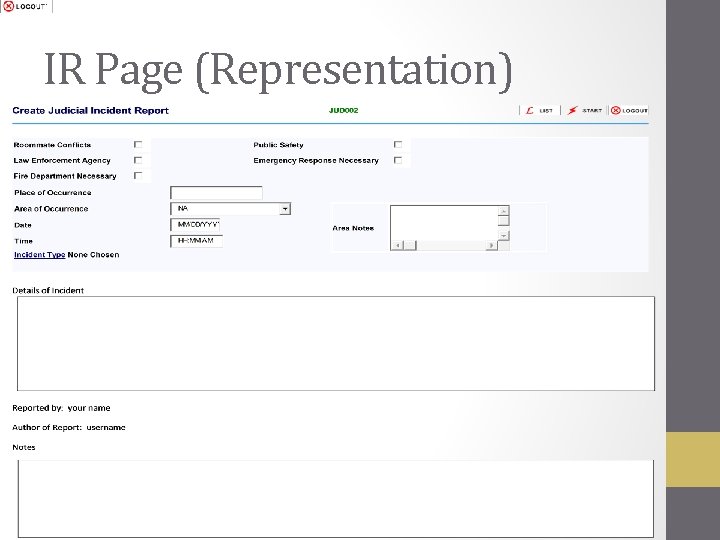Click the 'Author of Report: username' text
The height and width of the screenshot is (540, 720).
(69, 428)
